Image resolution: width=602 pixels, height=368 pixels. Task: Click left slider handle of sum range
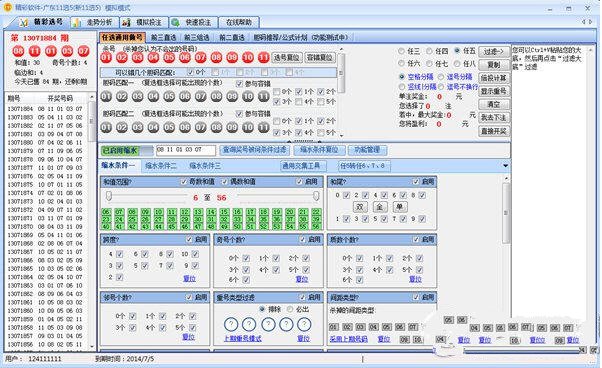click(x=109, y=196)
